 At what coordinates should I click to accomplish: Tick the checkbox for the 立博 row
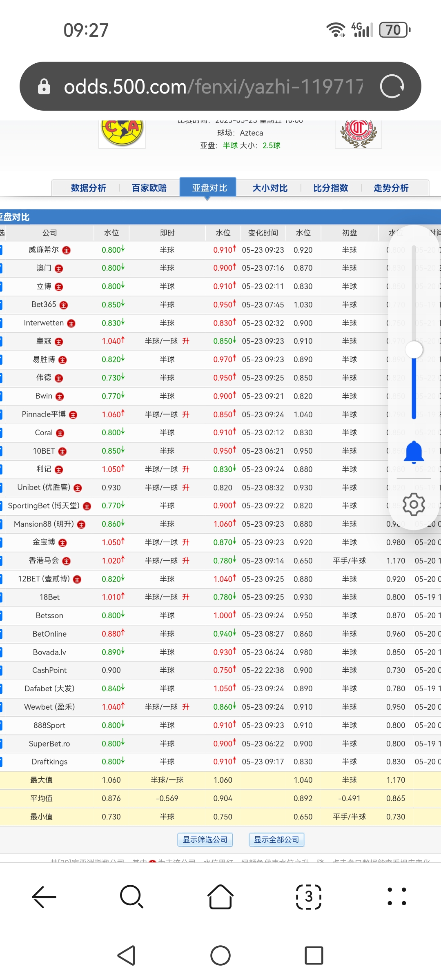click(x=1, y=286)
